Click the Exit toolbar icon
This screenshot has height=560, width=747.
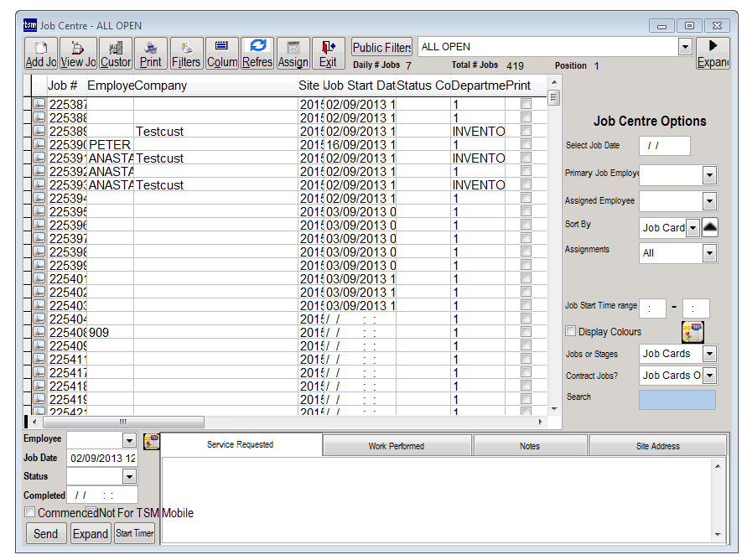tap(328, 53)
